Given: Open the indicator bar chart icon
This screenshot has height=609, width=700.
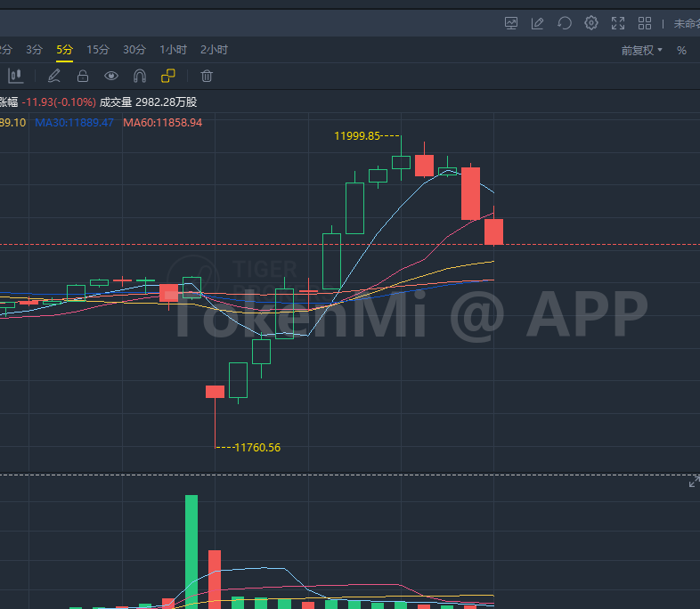Looking at the screenshot, I should pos(15,77).
